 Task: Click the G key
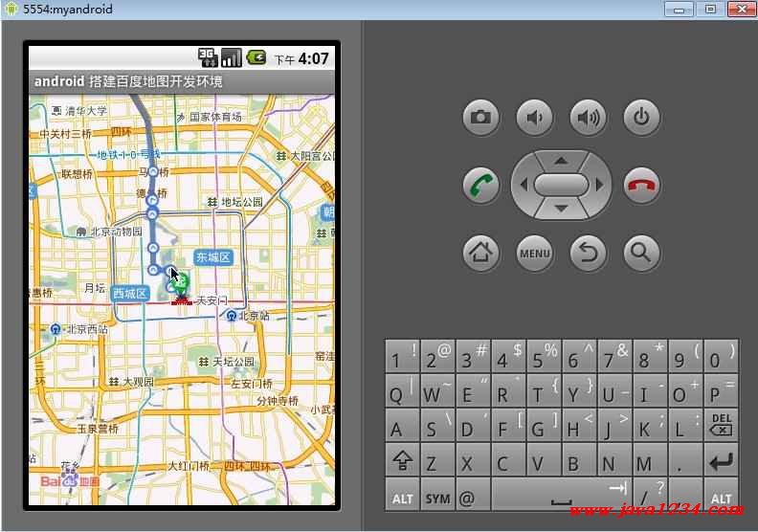coord(544,425)
